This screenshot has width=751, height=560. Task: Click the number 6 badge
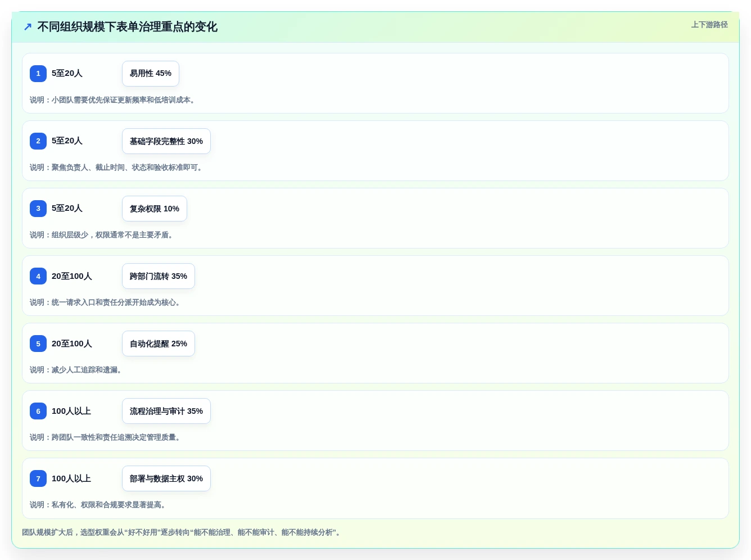(x=38, y=411)
